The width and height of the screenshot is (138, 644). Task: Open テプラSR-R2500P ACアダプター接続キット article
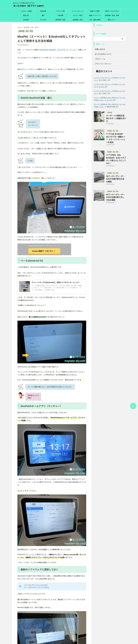pyautogui.click(x=116, y=138)
